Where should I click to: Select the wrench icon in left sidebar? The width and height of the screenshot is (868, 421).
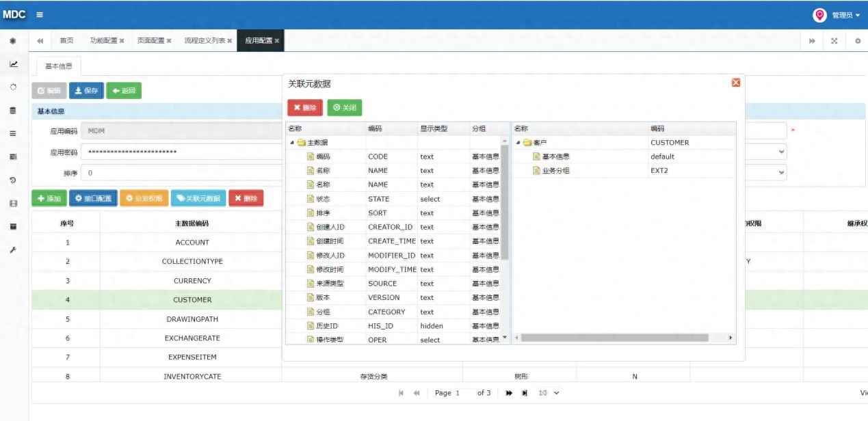tap(13, 250)
